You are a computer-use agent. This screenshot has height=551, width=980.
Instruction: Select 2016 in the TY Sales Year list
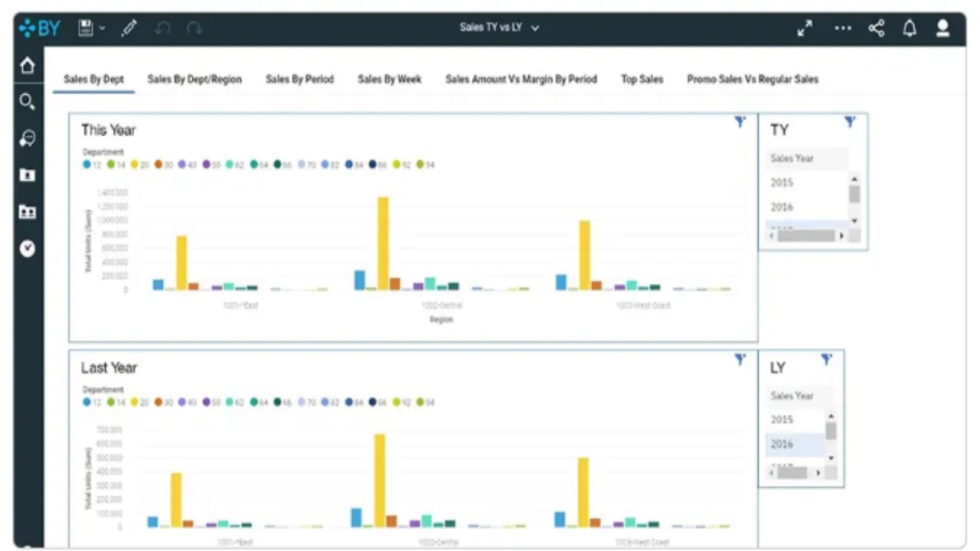click(x=807, y=207)
